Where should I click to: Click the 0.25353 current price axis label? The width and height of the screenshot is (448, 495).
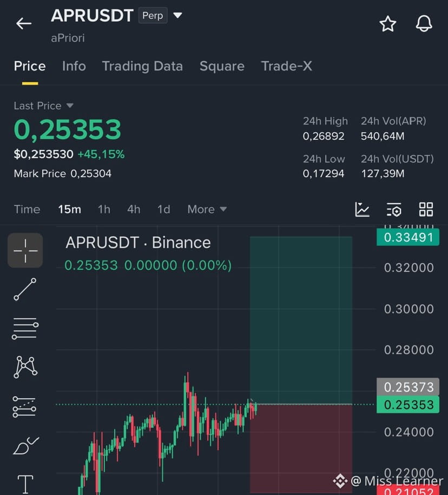[x=408, y=405]
